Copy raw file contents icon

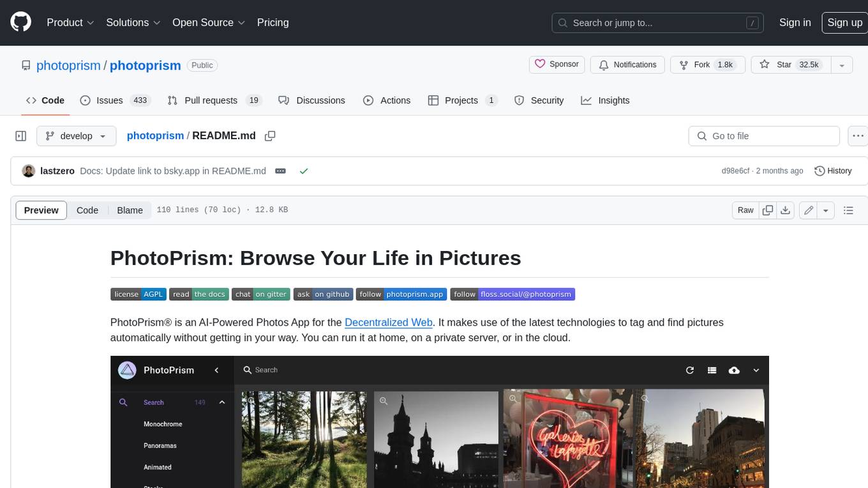(768, 210)
